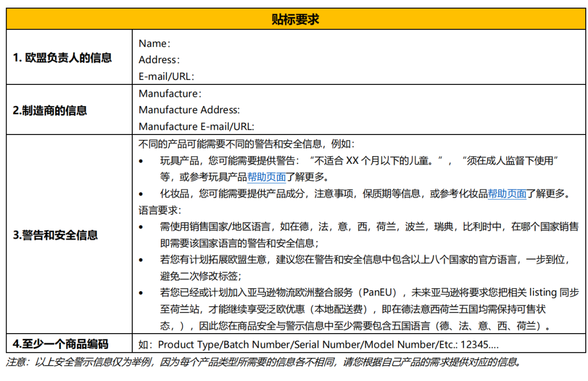Screen dimensions: 588x381
Task: Click the 3.警告和安全信息 row label
Action: click(x=56, y=235)
